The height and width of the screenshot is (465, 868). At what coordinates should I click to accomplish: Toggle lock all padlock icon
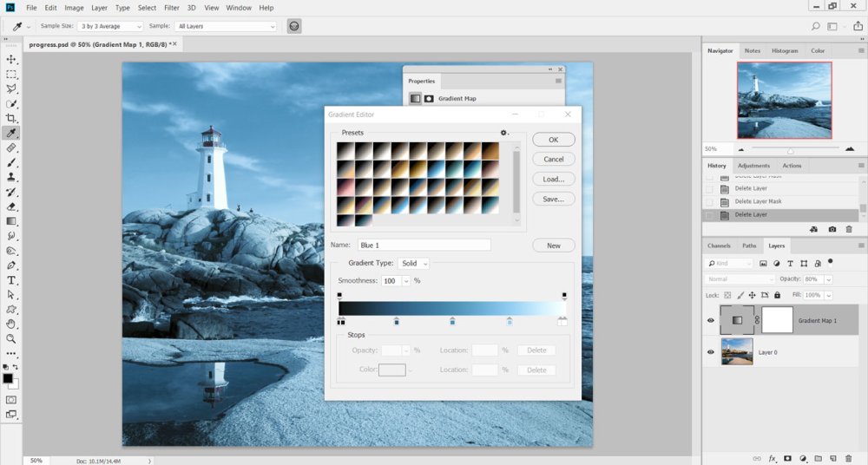[x=777, y=295]
